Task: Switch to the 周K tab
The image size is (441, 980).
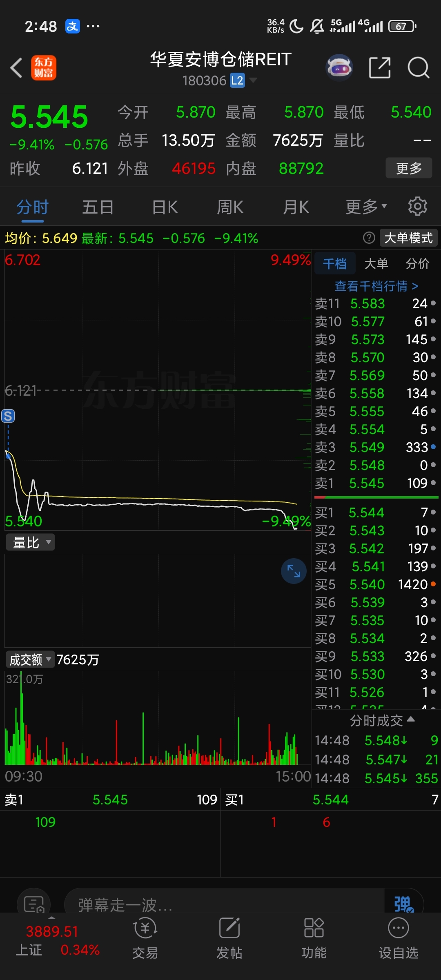Action: 230,207
